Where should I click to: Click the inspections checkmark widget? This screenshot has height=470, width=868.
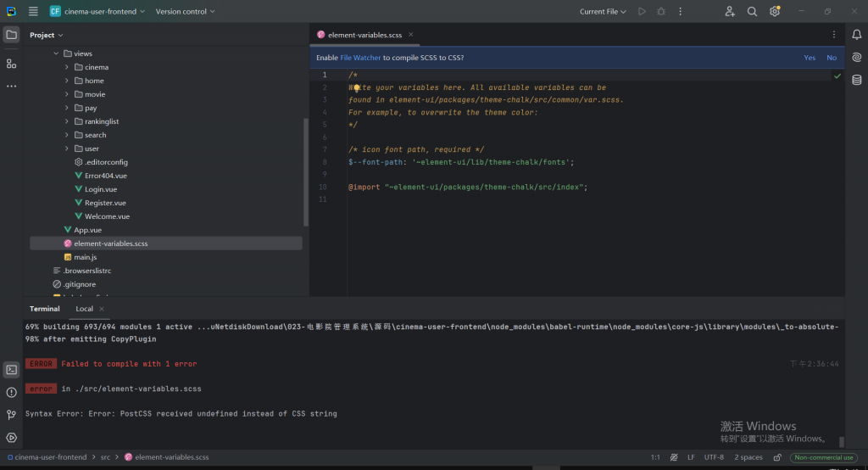pyautogui.click(x=837, y=76)
